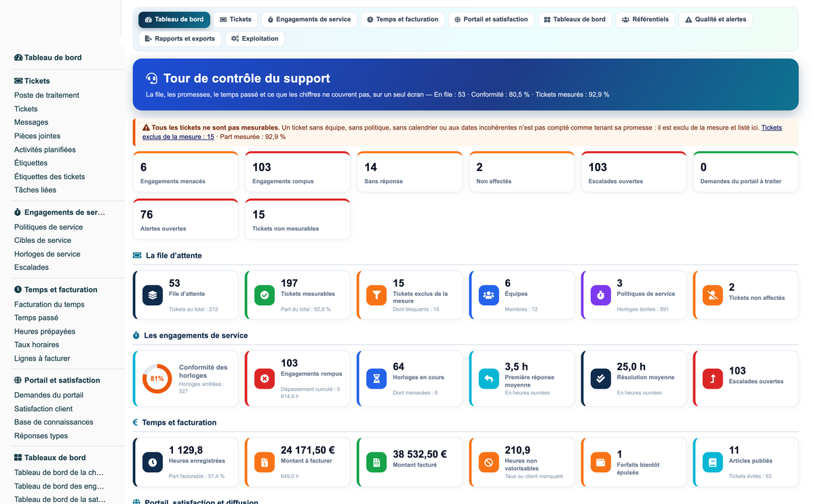Open the Référentiels top tab
The image size is (814, 504).
click(645, 20)
